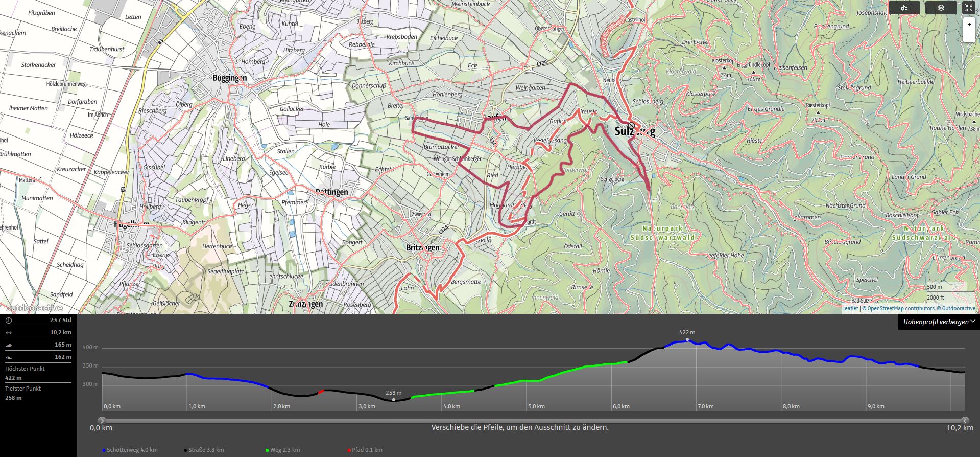Zoom in on the map

(969, 25)
